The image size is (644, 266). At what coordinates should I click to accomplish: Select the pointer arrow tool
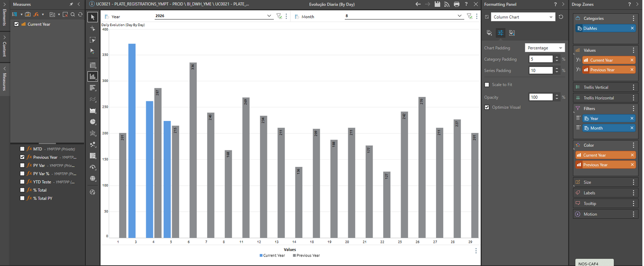click(x=92, y=17)
